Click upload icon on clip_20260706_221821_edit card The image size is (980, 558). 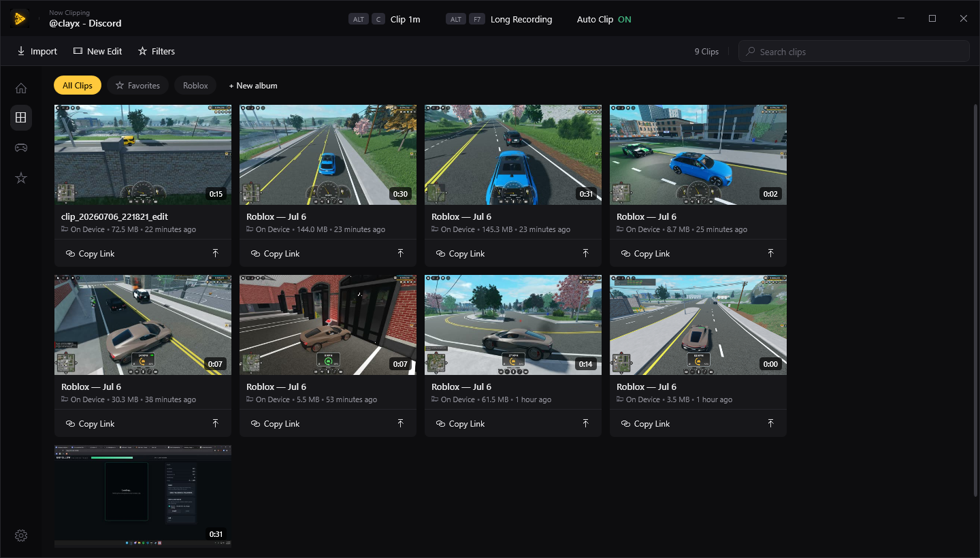click(x=215, y=253)
